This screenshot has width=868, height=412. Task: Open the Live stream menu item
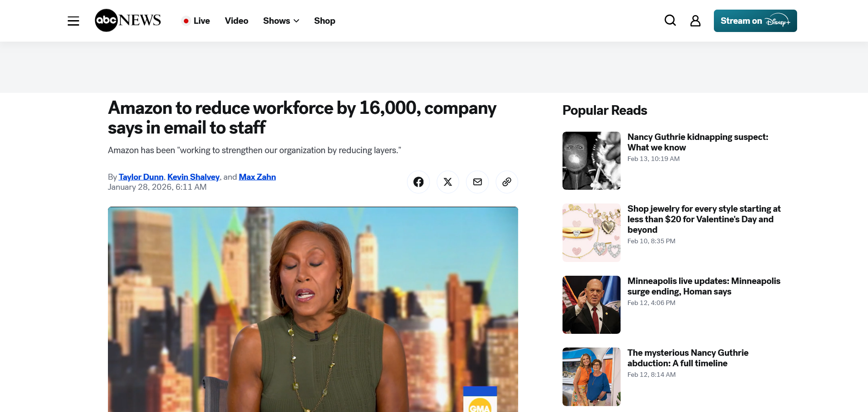[x=196, y=21]
